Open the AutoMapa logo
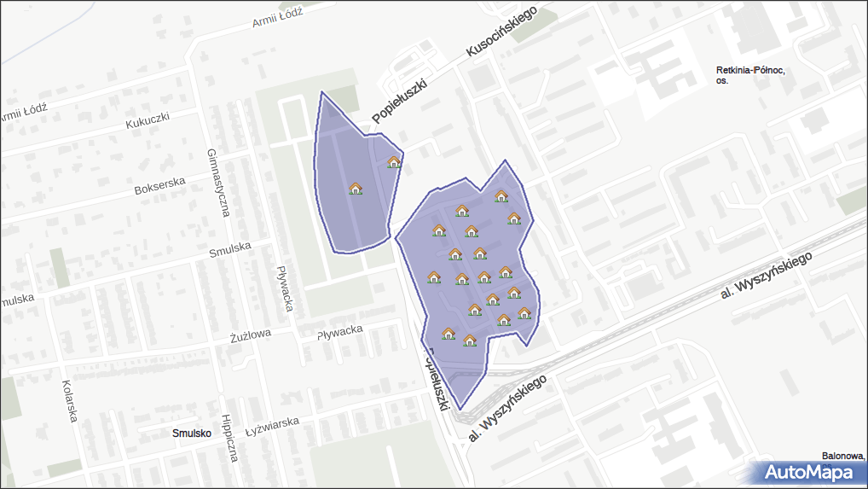Viewport: 868px width, 489px height. click(x=809, y=472)
